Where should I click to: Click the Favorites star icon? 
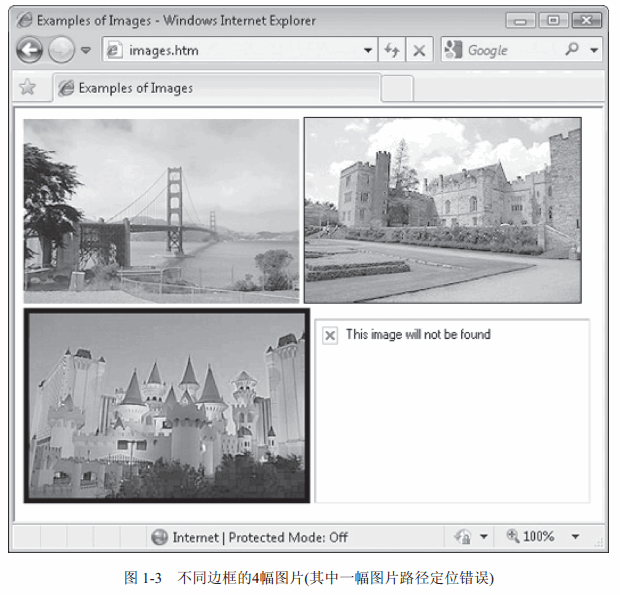(27, 88)
